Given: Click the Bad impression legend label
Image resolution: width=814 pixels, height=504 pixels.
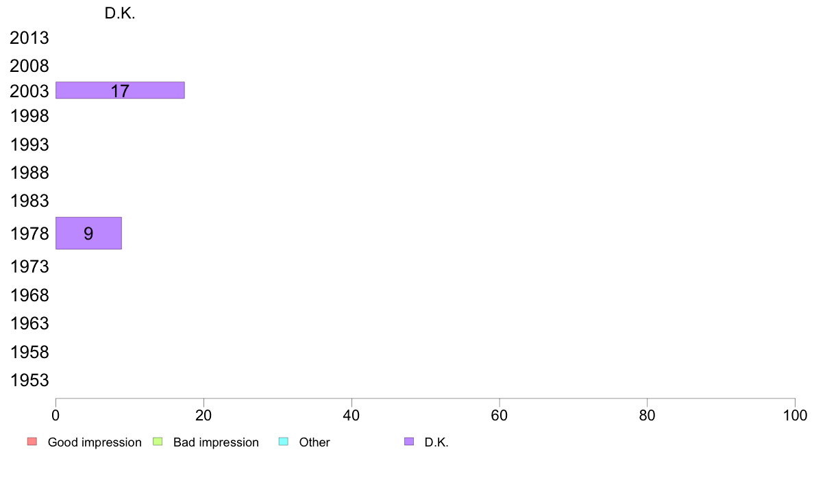Looking at the screenshot, I should click(x=216, y=442).
